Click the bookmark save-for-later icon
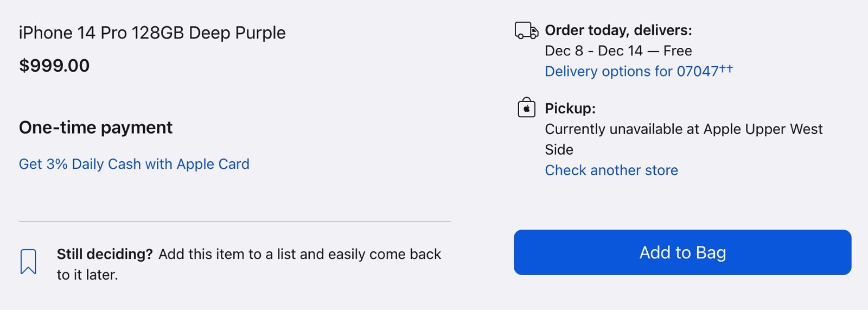Screen dimensions: 868x310 point(28,262)
